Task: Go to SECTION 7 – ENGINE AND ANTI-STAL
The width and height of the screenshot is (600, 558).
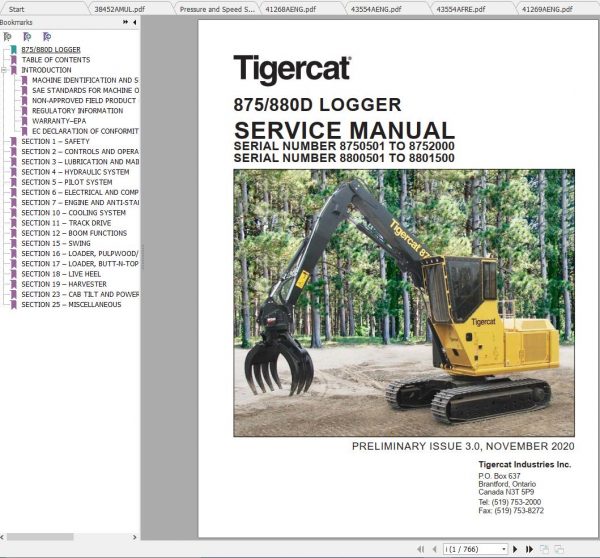Action: 80,203
